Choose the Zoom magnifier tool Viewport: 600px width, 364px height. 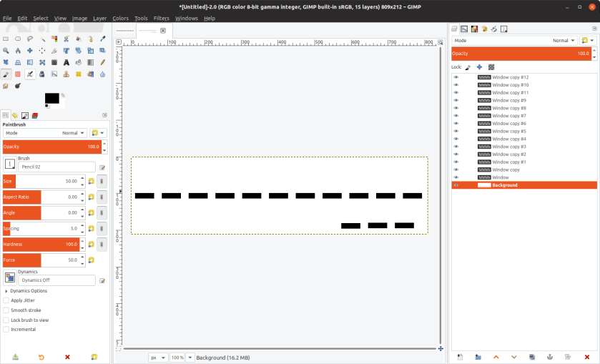coord(6,51)
